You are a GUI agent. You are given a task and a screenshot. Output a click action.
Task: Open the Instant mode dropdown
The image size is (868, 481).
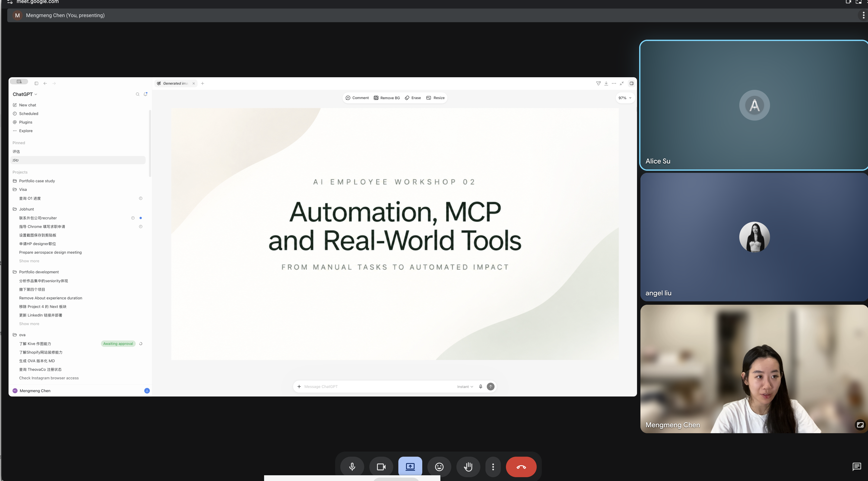(465, 387)
